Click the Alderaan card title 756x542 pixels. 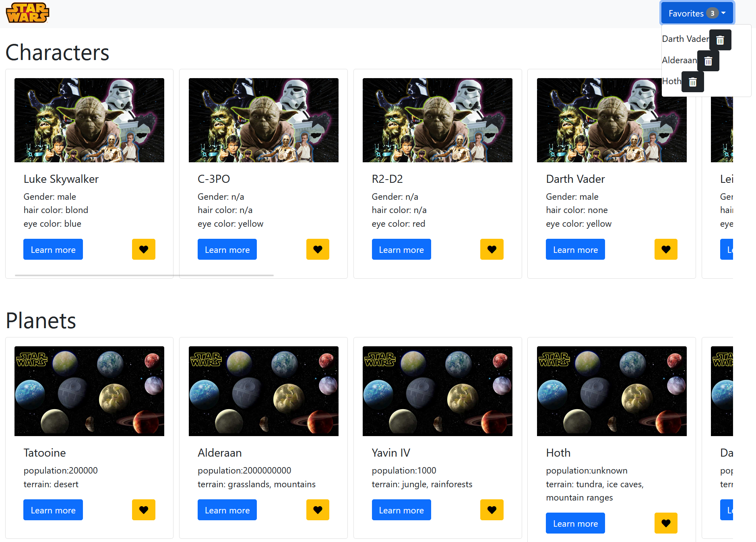219,453
